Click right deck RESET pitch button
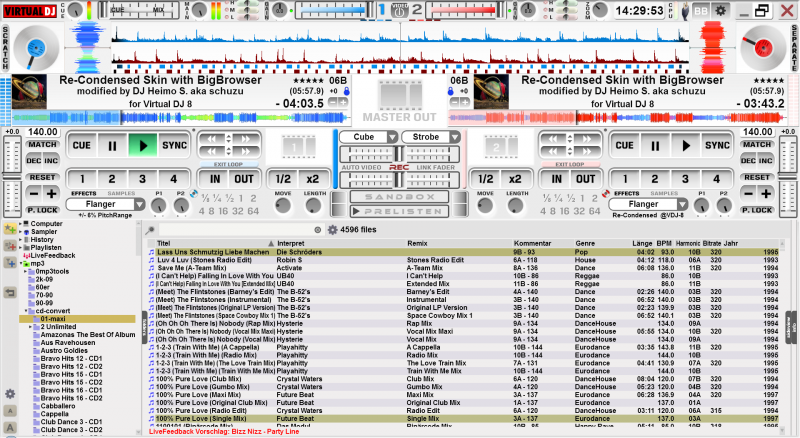The image size is (800, 438). pos(757,178)
